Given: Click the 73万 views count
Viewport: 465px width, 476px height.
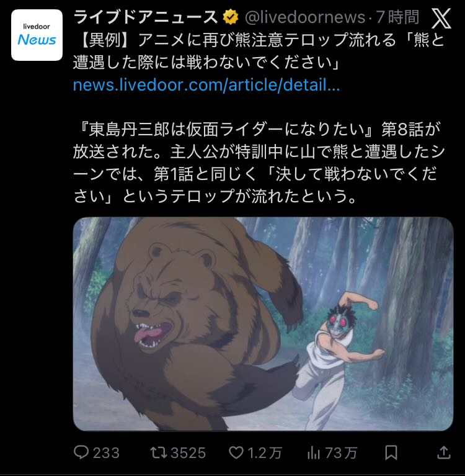Looking at the screenshot, I should pyautogui.click(x=341, y=453).
